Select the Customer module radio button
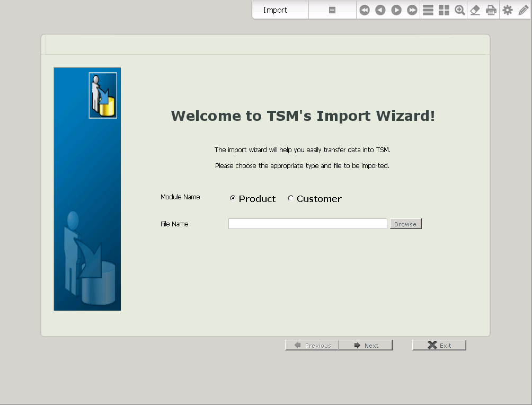The width and height of the screenshot is (532, 405). [290, 198]
